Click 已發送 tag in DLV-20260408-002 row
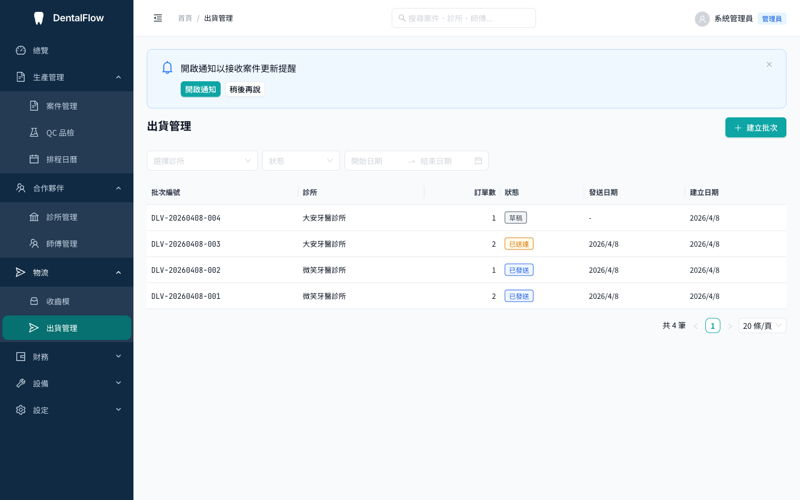 pyautogui.click(x=519, y=270)
